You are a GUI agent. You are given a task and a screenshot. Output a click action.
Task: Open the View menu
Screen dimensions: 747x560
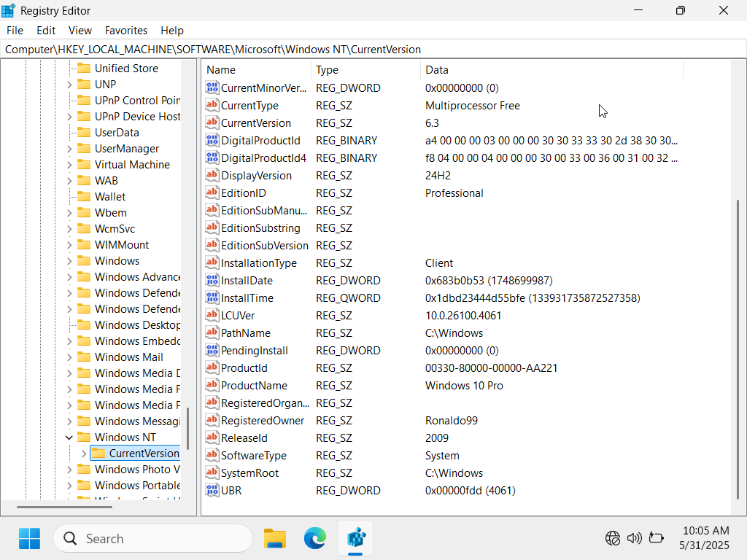[x=80, y=31]
